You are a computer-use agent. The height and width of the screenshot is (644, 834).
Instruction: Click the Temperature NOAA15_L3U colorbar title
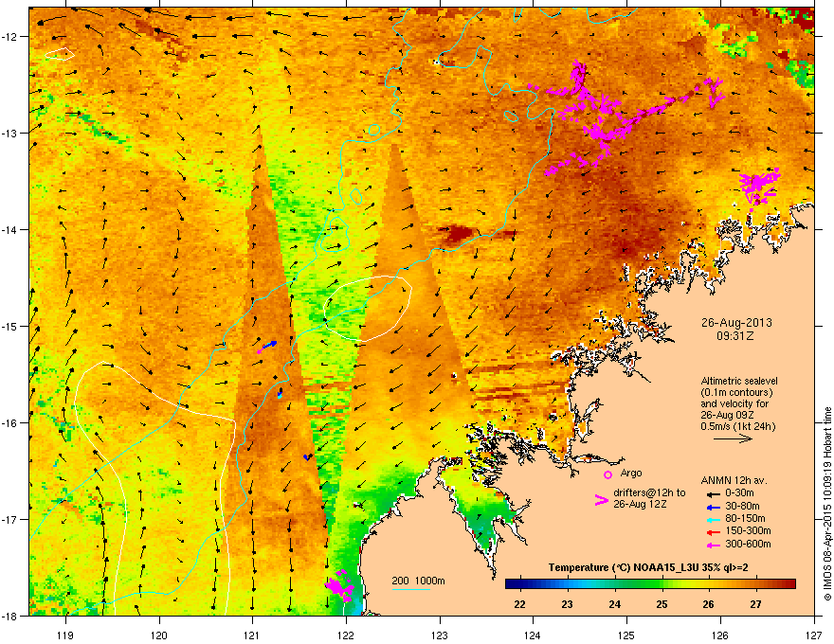pos(648,567)
